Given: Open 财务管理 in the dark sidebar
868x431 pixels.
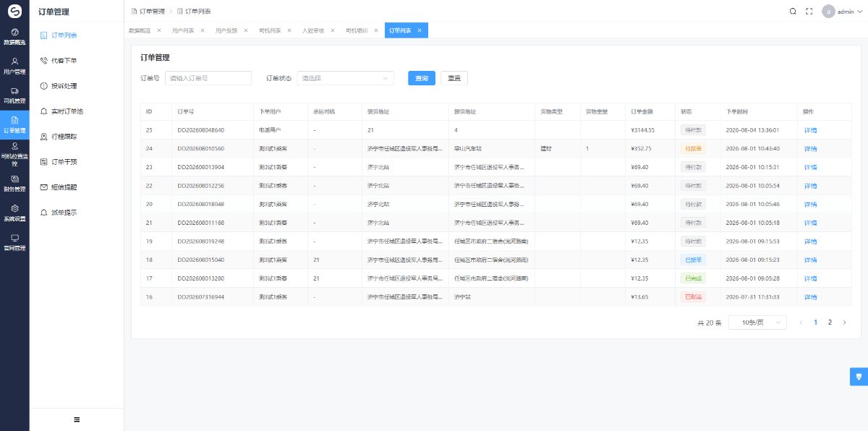Looking at the screenshot, I should click(x=14, y=184).
